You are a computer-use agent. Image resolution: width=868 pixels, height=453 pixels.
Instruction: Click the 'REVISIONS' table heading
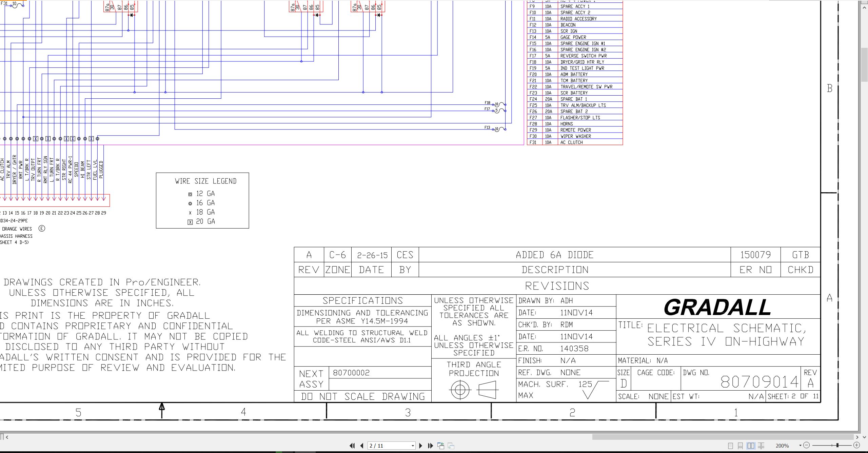[557, 286]
